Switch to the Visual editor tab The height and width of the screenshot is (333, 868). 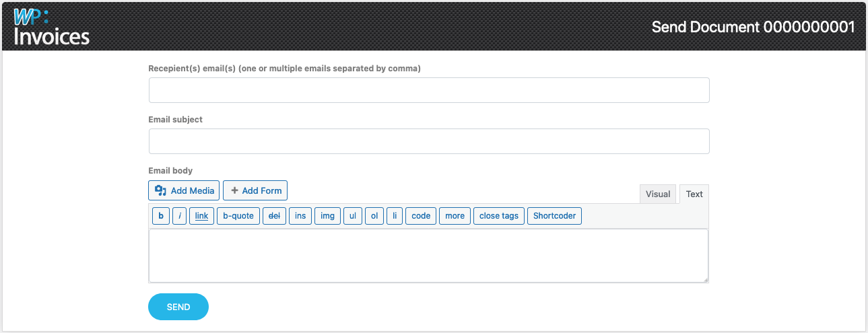(658, 194)
